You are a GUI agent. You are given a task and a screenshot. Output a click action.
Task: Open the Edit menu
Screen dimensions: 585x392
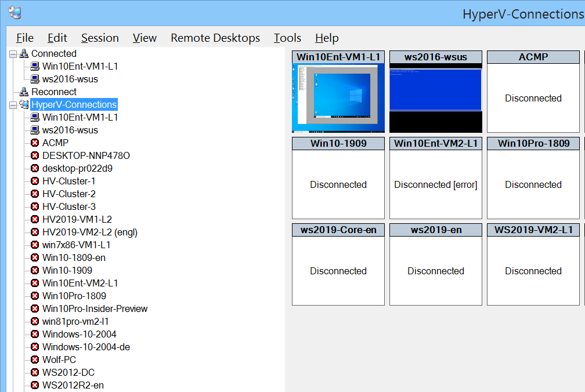[x=57, y=38]
